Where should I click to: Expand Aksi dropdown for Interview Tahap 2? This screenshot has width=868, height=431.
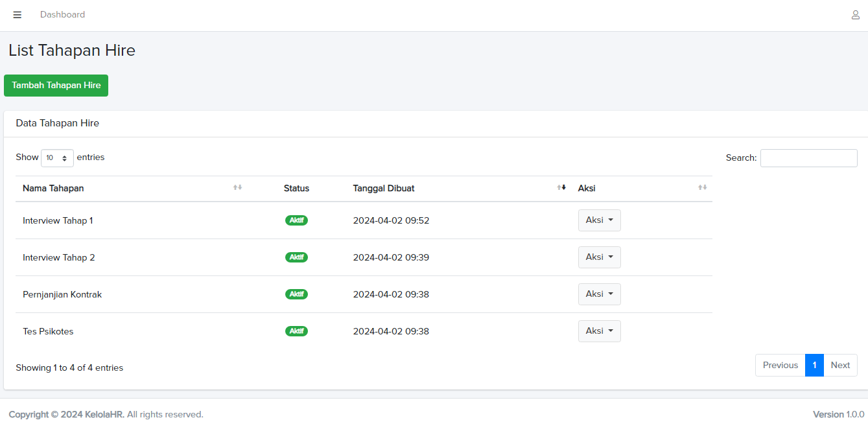point(599,257)
